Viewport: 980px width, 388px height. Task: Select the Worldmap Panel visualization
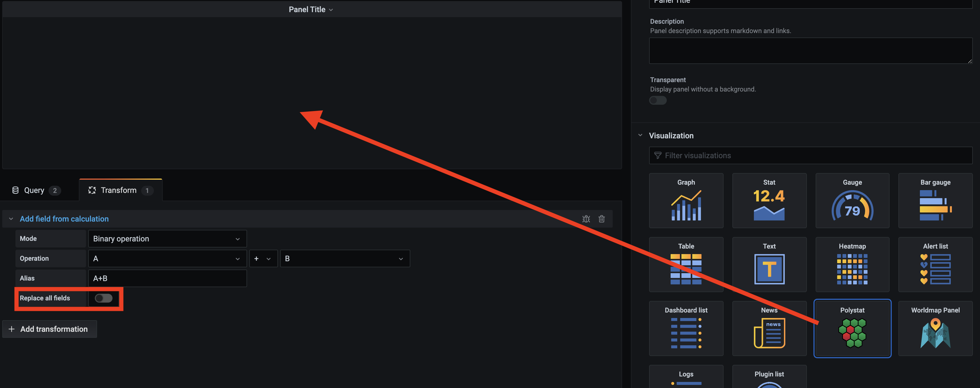click(936, 328)
